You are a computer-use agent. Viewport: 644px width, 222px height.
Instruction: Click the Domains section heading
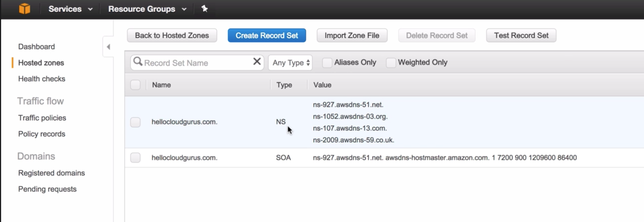click(36, 156)
